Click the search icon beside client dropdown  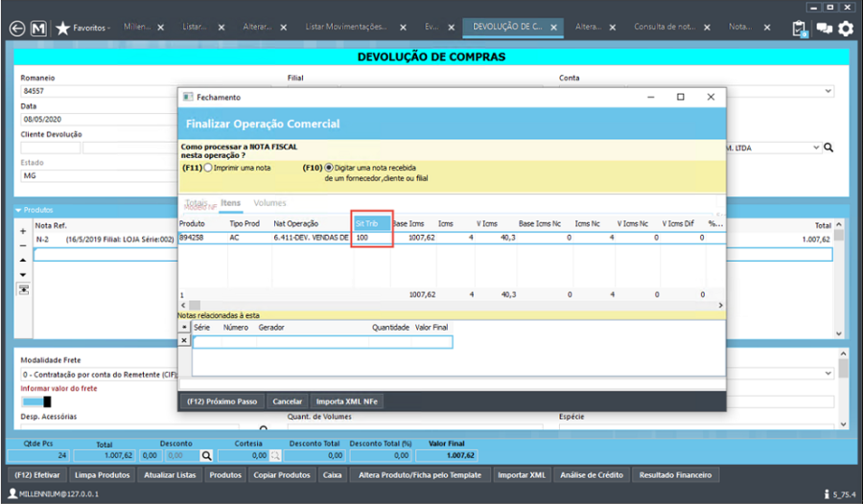828,148
